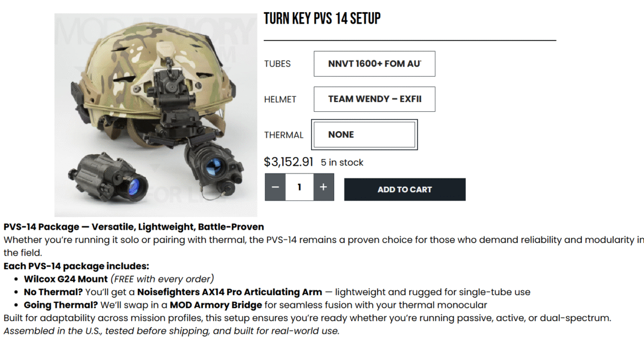Click the PVS-14 Package description heading
The image size is (644, 347).
click(x=134, y=227)
